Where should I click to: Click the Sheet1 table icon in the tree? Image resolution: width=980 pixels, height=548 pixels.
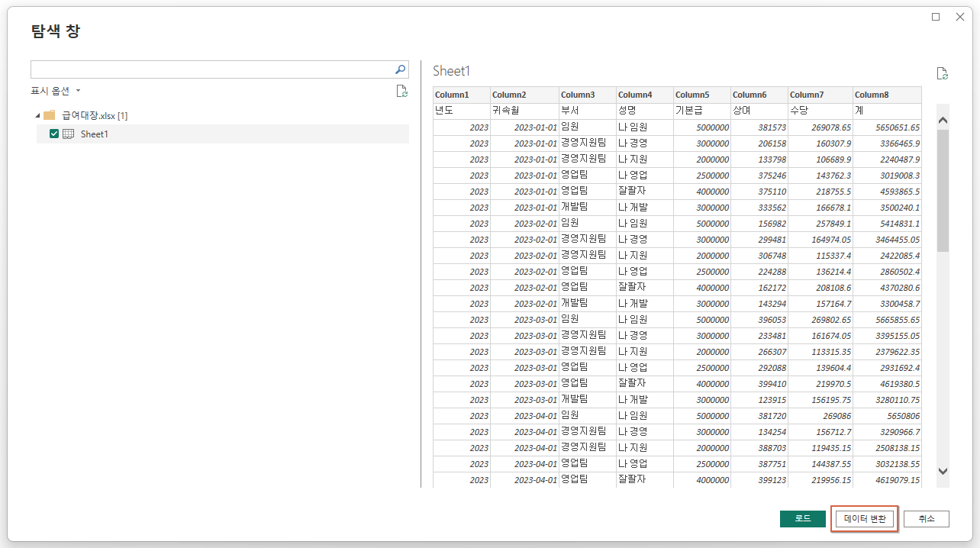point(68,134)
